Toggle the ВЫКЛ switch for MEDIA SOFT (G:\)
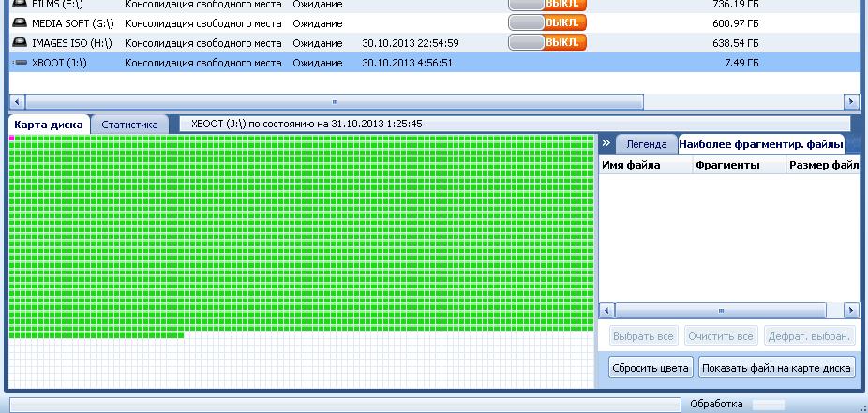Screen dimensions: 868x413 (546, 22)
